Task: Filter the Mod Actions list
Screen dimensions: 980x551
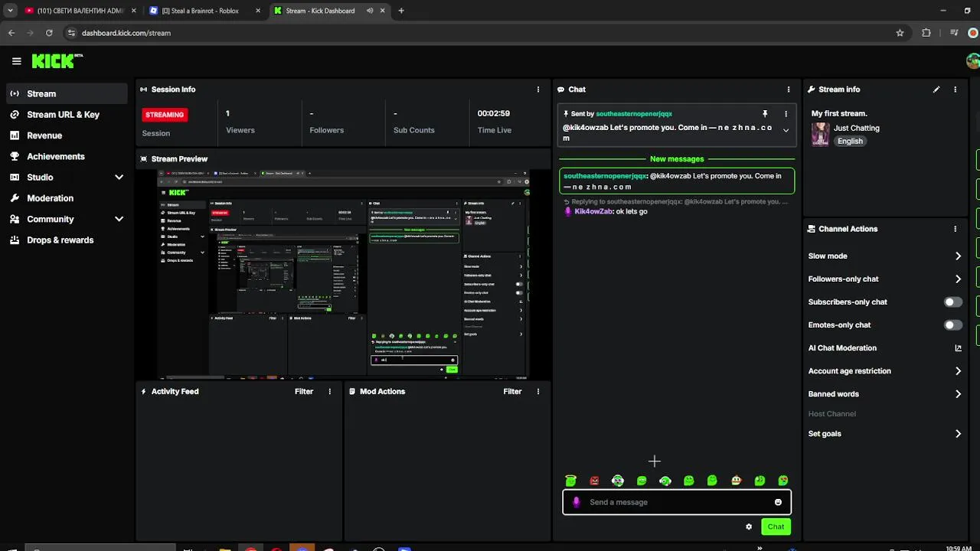Action: 512,391
